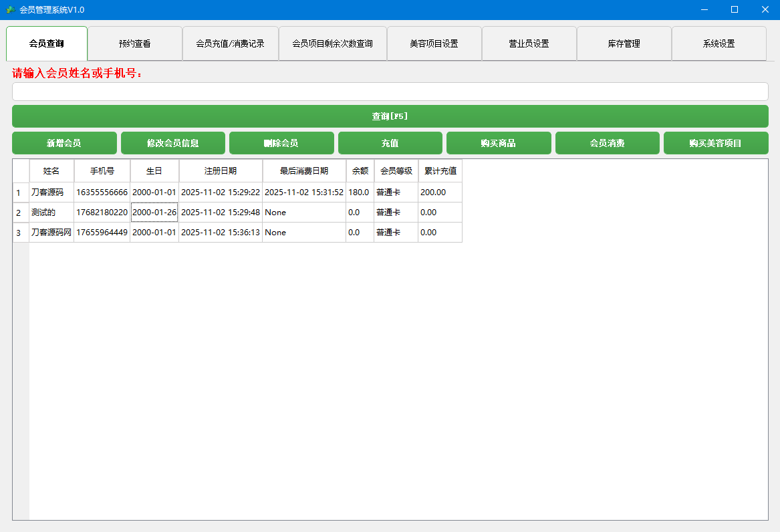Click the 新增会员 button
The height and width of the screenshot is (532, 780).
click(64, 142)
